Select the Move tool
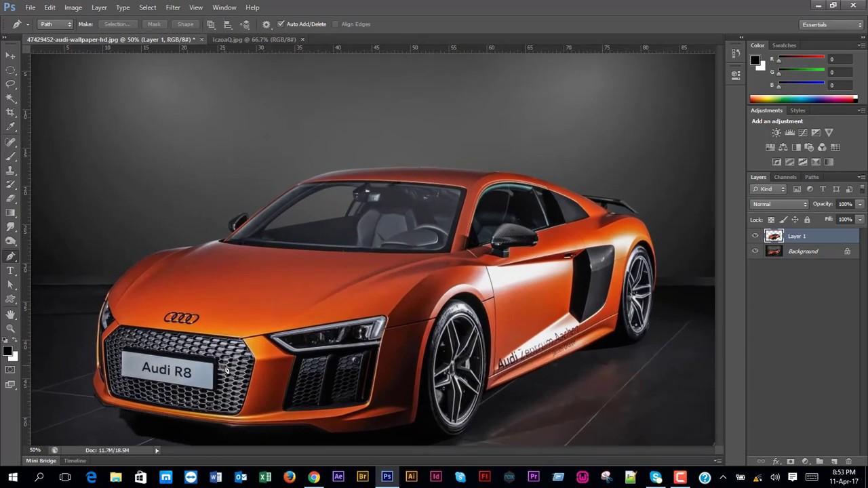Viewport: 868px width, 488px height. point(10,56)
